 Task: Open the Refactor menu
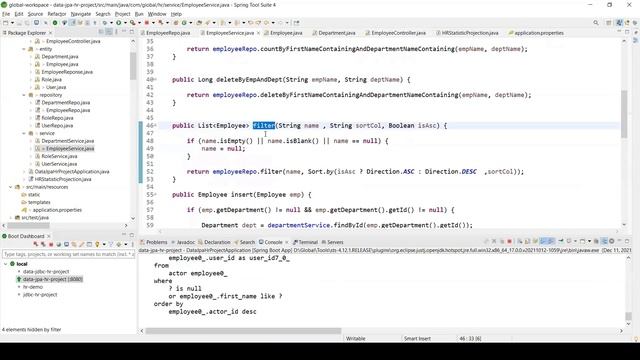[57, 14]
